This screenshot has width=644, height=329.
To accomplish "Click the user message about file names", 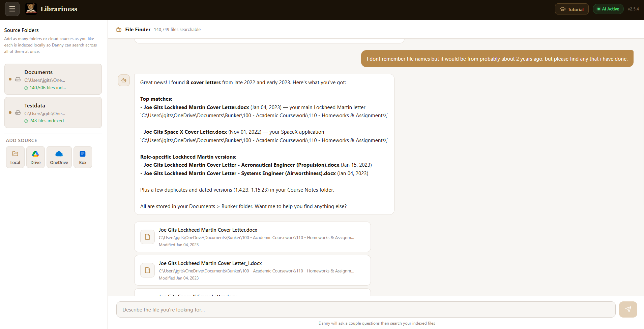I will (x=497, y=59).
